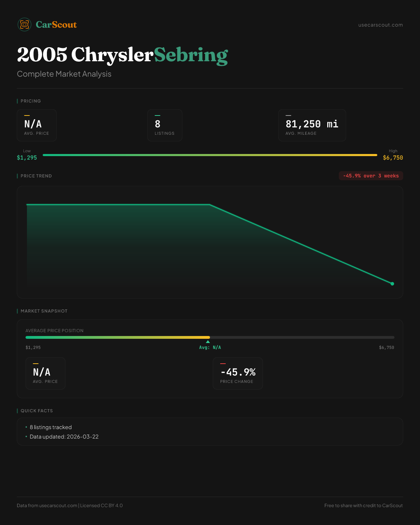The image size is (420, 525).
Task: Click the $6,750 high price label
Action: coord(393,158)
